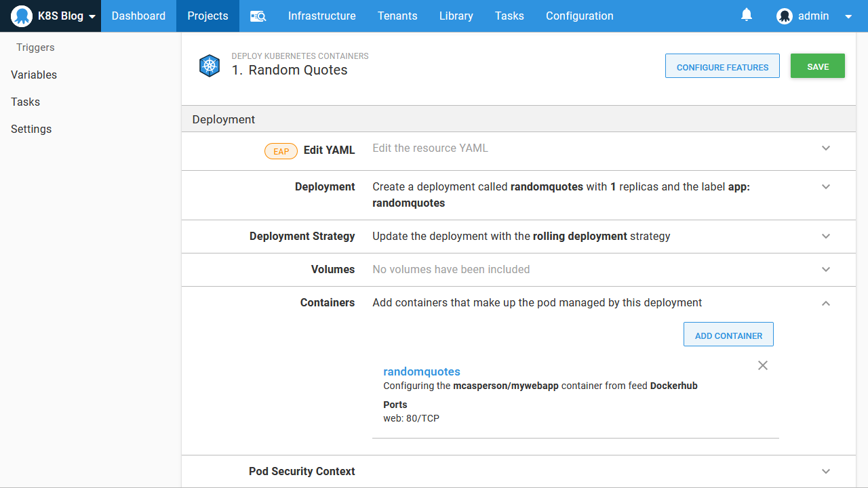Click the EAP badge beside Edit YAML
Viewport: 868px width, 488px height.
[x=281, y=151]
